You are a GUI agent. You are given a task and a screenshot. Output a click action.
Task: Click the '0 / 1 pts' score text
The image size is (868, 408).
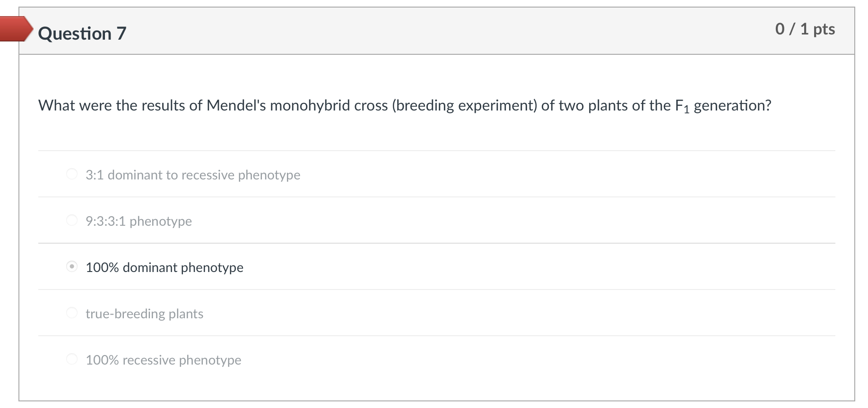[x=805, y=29]
